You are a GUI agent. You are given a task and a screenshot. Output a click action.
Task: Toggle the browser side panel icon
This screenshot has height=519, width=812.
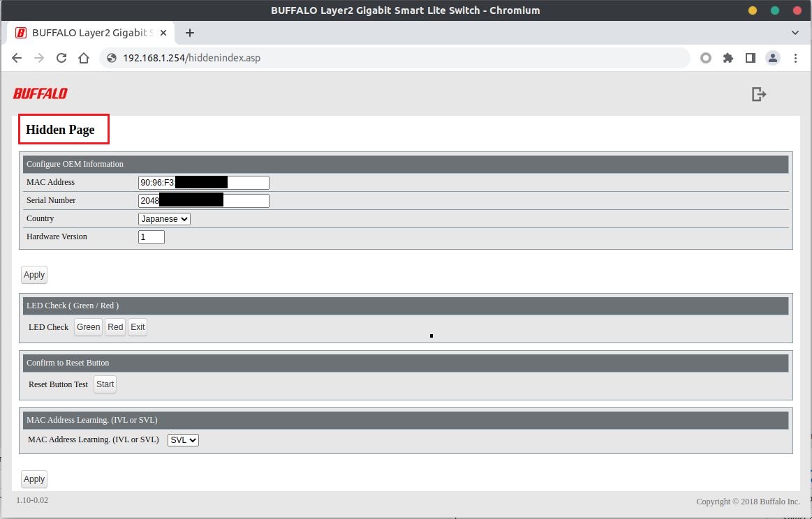pyautogui.click(x=750, y=58)
